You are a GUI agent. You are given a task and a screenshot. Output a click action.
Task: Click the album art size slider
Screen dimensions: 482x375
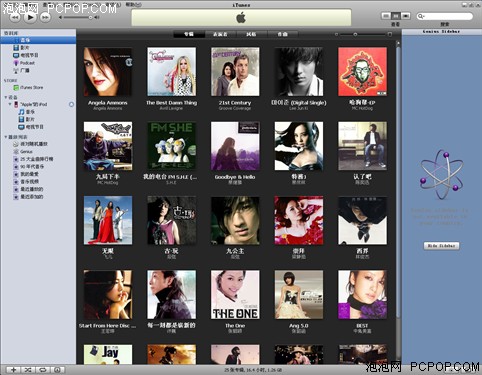coord(363,34)
